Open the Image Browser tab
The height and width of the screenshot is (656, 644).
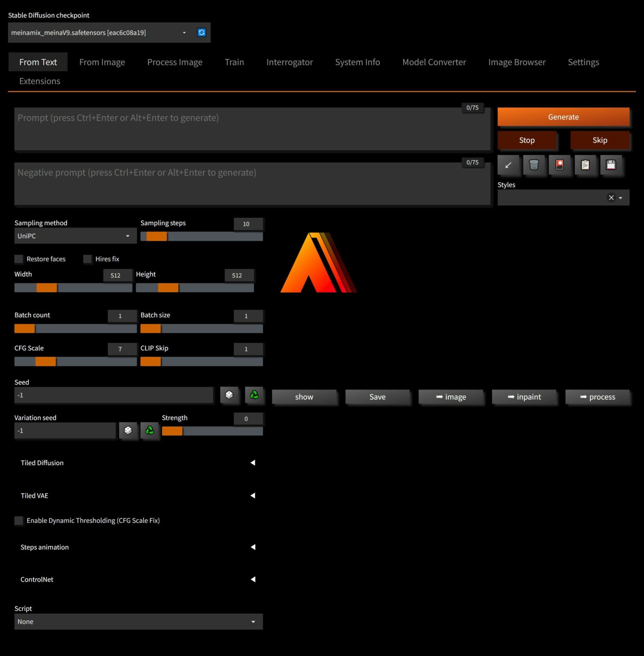(x=517, y=62)
